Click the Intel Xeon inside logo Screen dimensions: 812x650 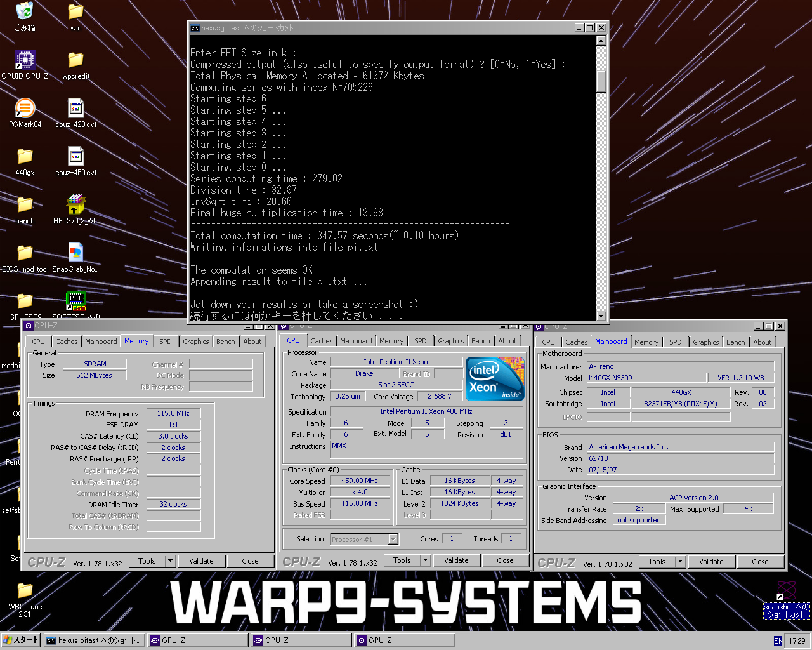pos(495,379)
